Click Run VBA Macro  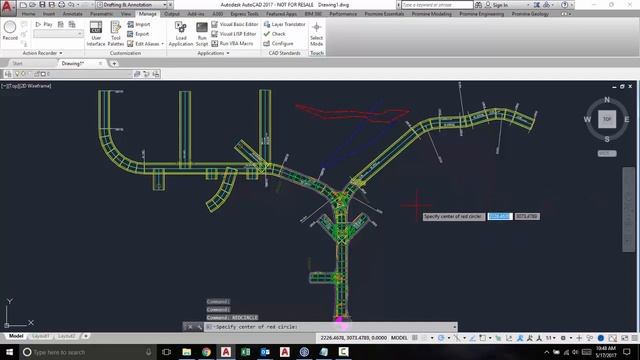[x=232, y=43]
